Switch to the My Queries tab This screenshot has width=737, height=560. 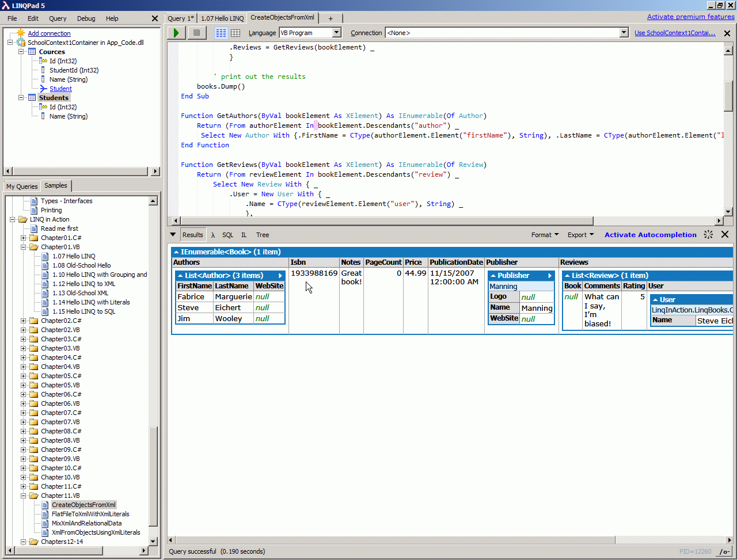[22, 186]
